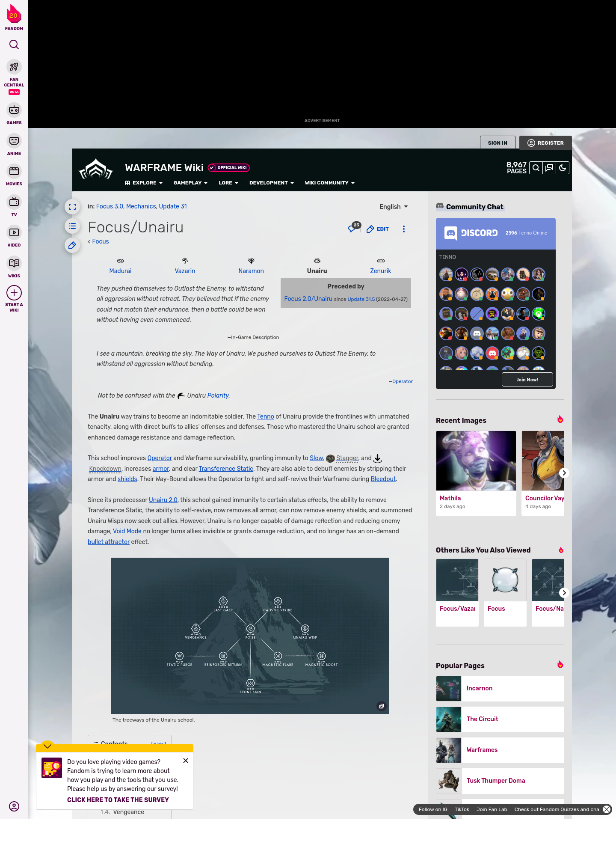Open the Focus 3.0 category link
This screenshot has height=856, width=616.
[110, 206]
